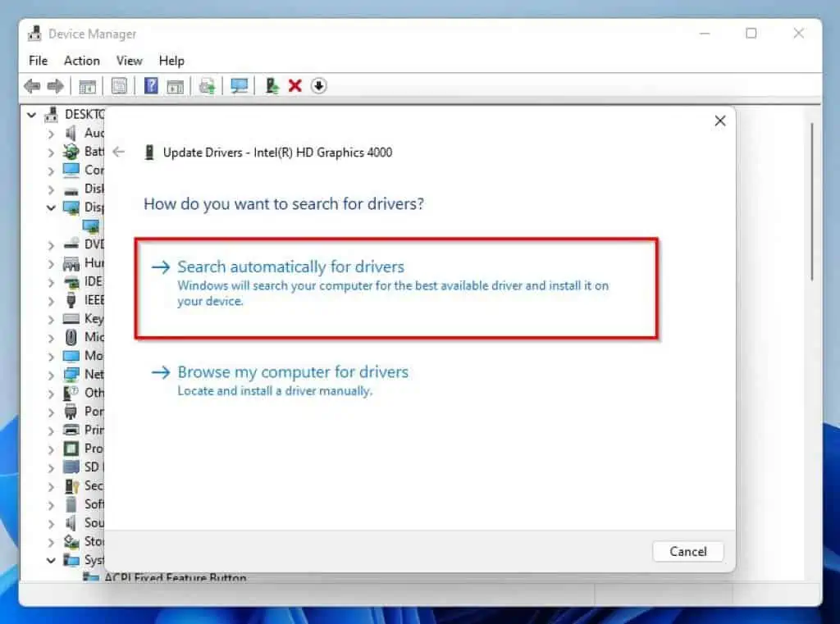Select Browse my computer for drivers
The width and height of the screenshot is (840, 624).
coord(293,371)
